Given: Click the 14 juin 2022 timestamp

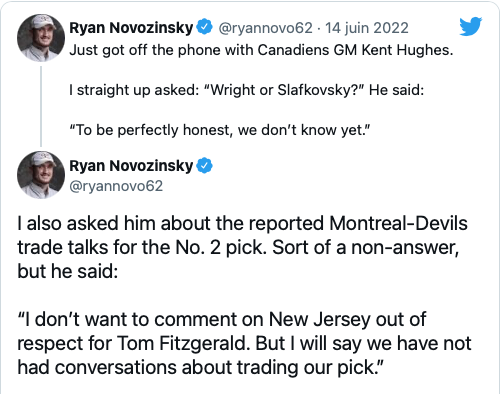Looking at the screenshot, I should [367, 28].
